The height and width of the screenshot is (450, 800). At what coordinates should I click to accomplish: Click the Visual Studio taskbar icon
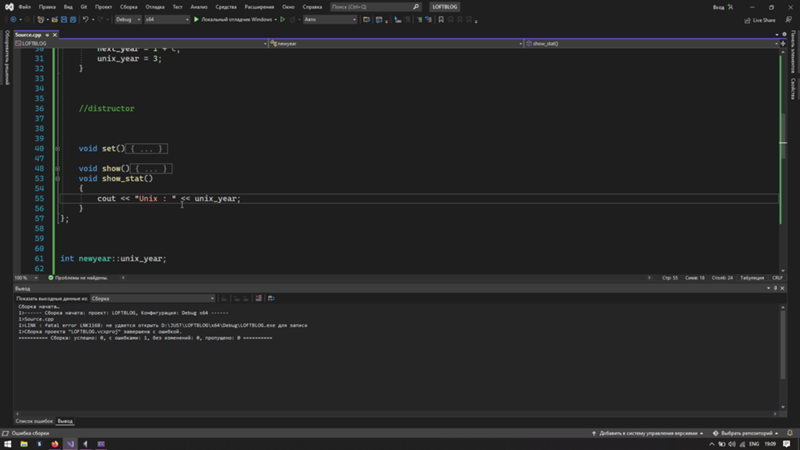(x=70, y=443)
